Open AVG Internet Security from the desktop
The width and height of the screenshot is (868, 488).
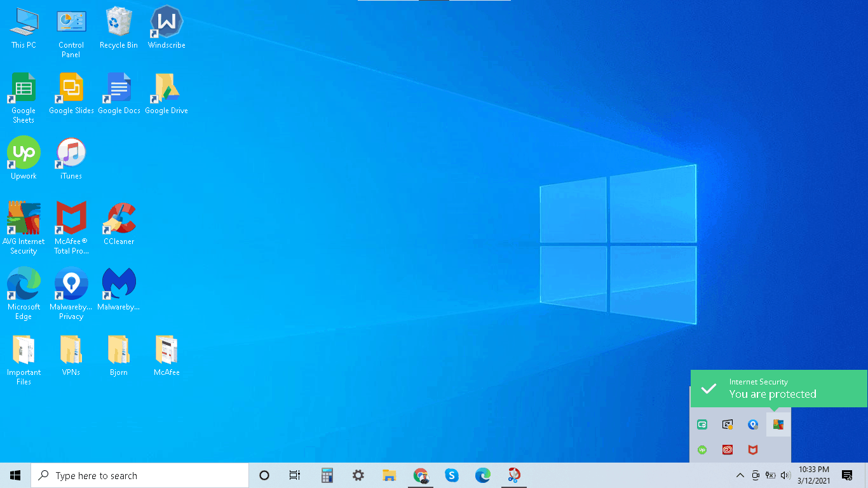24,216
